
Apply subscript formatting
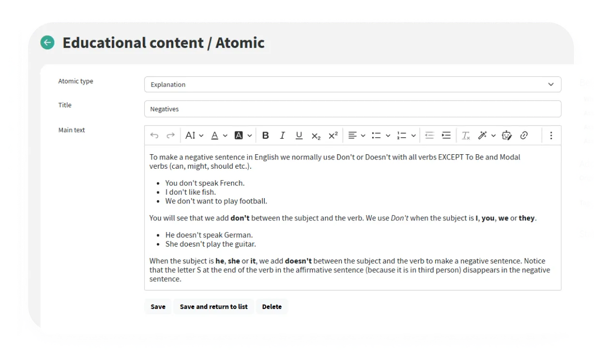[316, 136]
